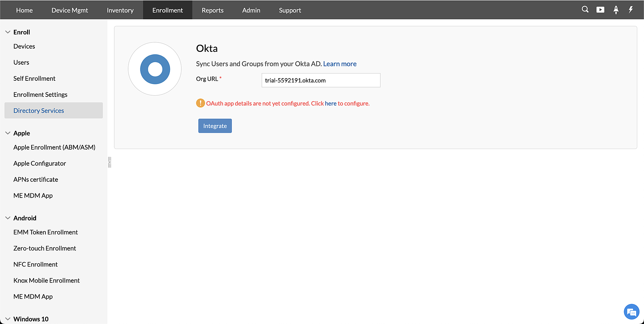
Task: Go to the Admin tab
Action: pos(251,10)
